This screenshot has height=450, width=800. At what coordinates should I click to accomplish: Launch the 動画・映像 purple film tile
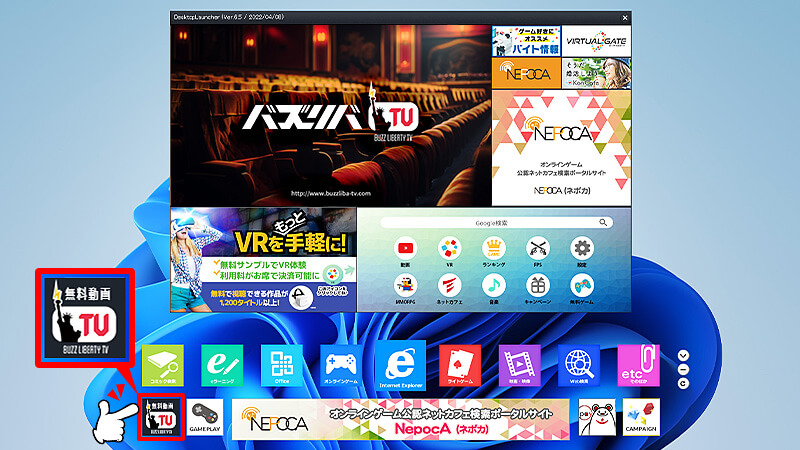point(519,365)
